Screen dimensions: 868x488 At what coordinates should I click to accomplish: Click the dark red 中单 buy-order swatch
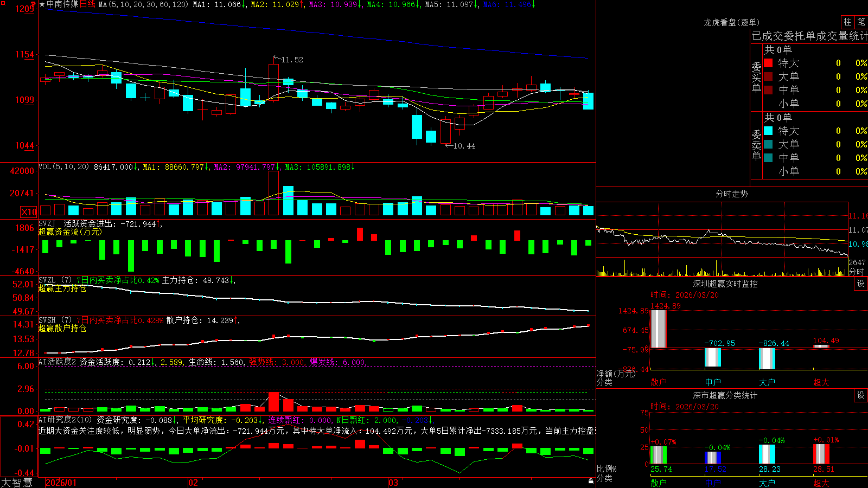pos(768,90)
